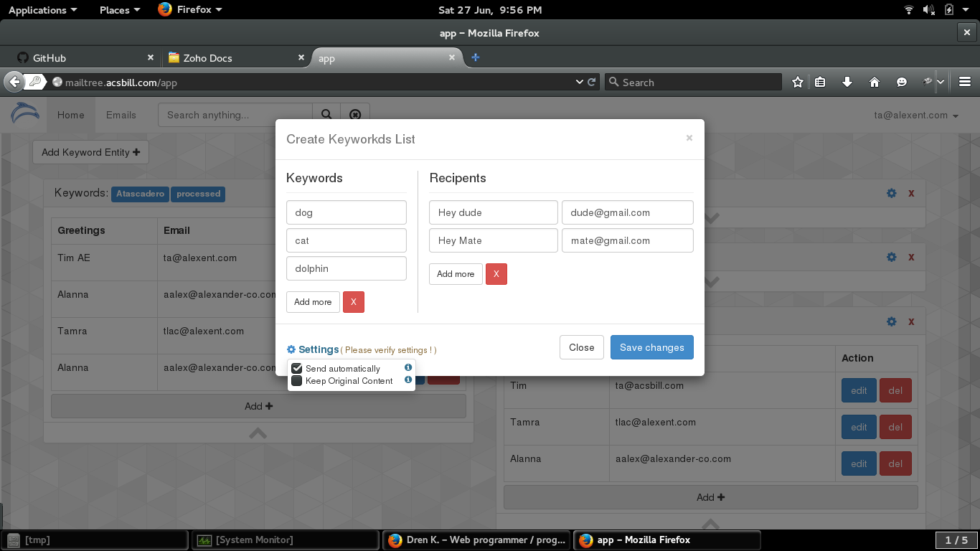The image size is (980, 551).
Task: Click the Firefox bookmark star icon
Action: pyautogui.click(x=797, y=83)
